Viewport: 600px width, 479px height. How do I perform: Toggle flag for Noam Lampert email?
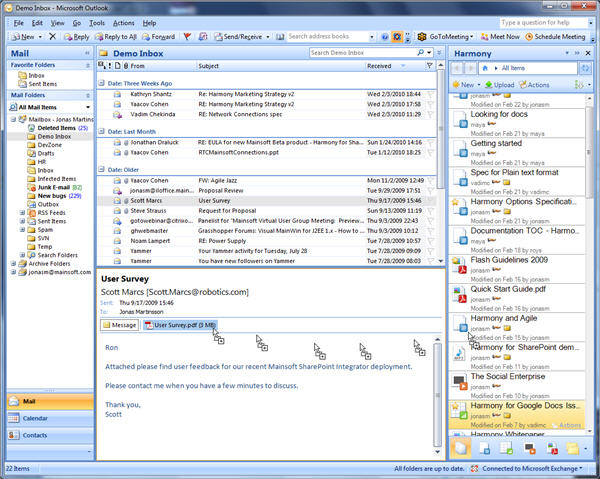430,241
